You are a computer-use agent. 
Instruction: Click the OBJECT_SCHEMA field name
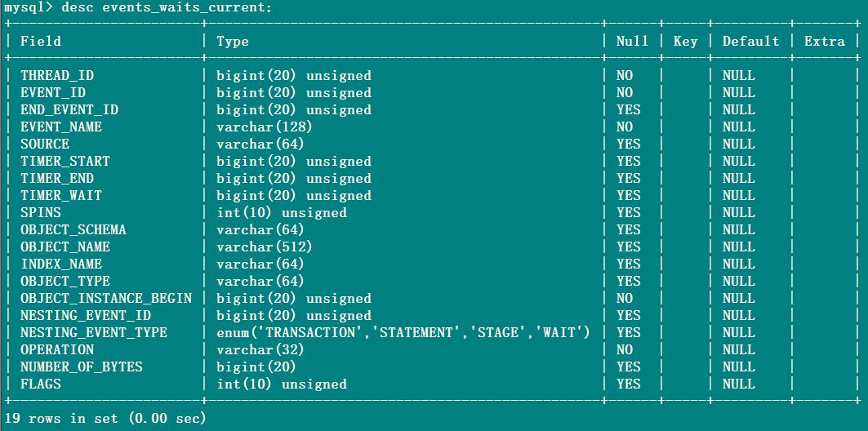click(73, 230)
